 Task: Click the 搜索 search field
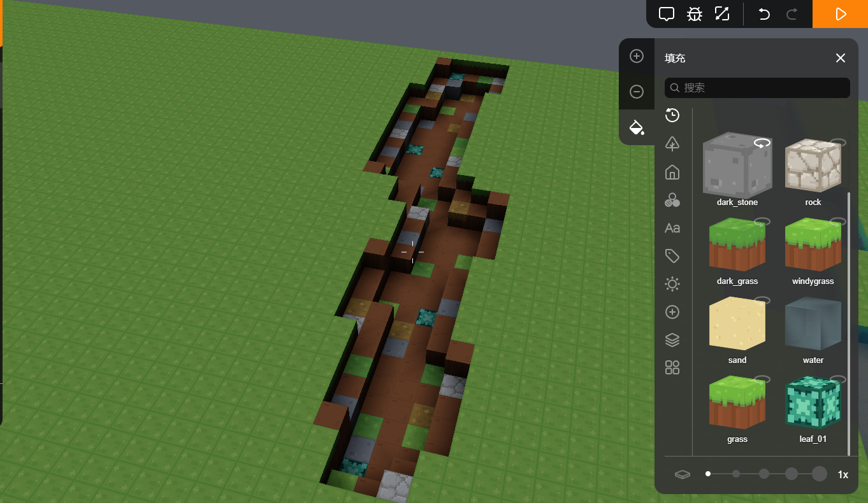(757, 88)
